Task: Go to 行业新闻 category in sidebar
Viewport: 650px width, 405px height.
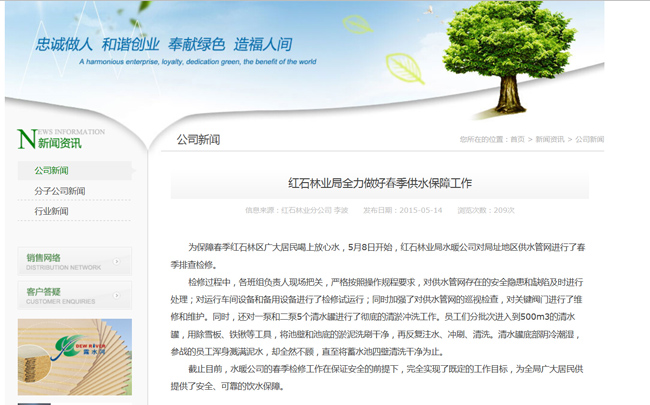Action: (x=52, y=211)
